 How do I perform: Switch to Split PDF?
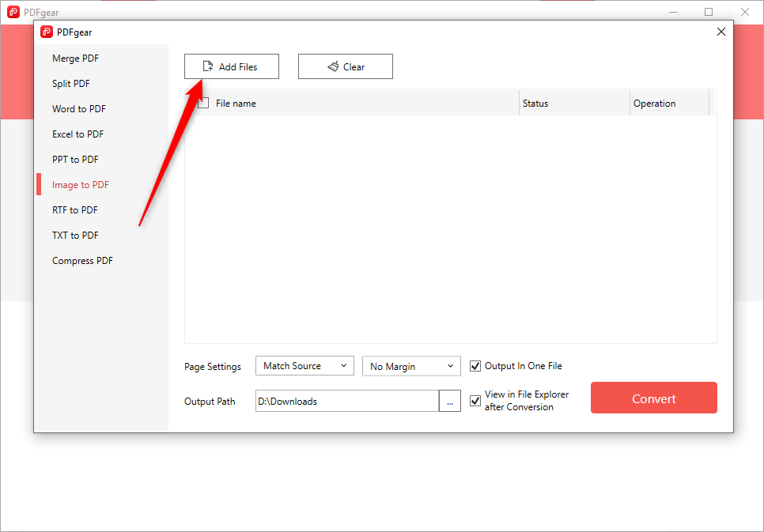pos(71,84)
